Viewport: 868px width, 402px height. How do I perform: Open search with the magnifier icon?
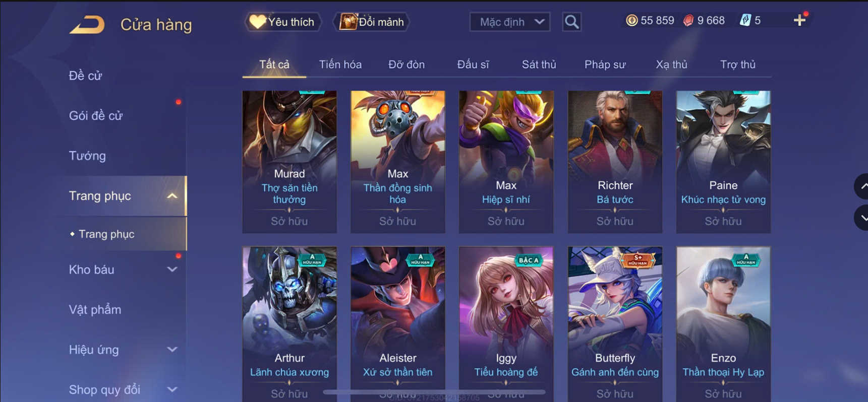click(571, 22)
